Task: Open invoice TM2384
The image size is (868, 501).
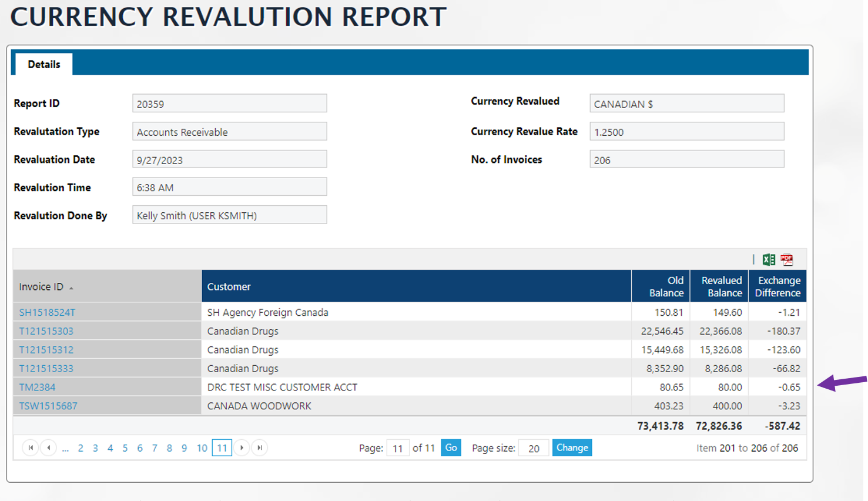Action: coord(37,388)
